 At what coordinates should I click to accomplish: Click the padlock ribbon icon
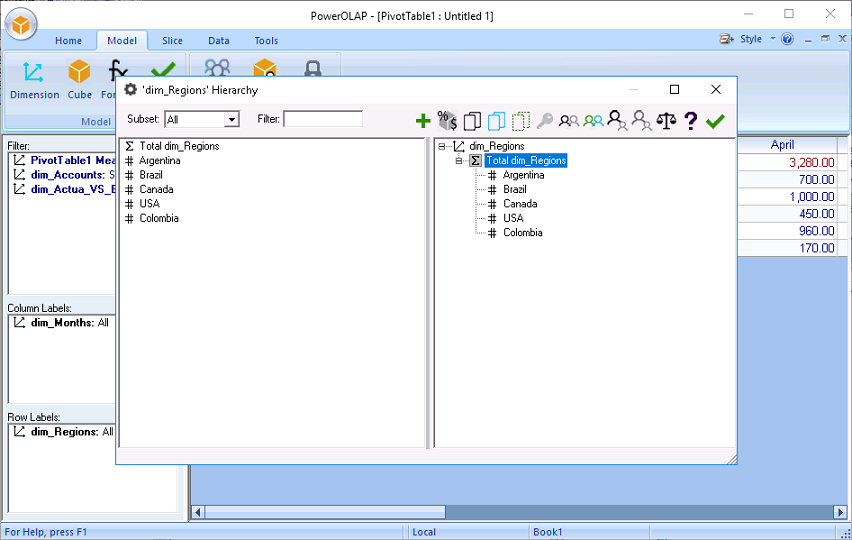point(312,68)
